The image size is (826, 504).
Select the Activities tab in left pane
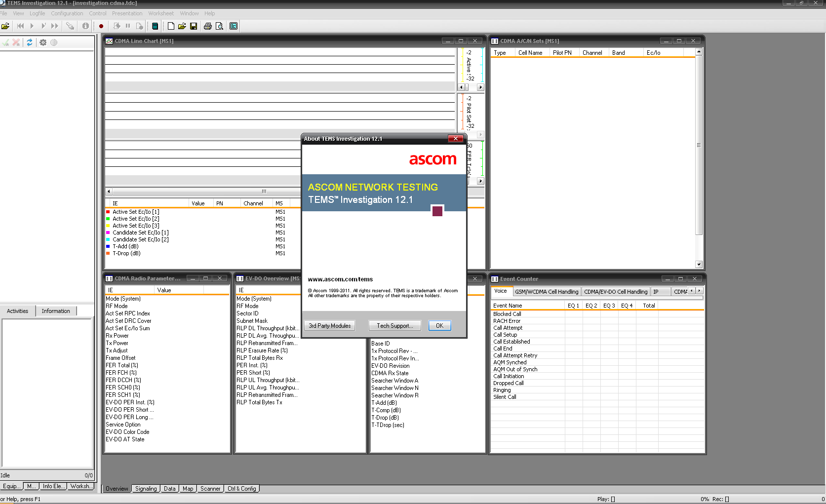(x=18, y=311)
